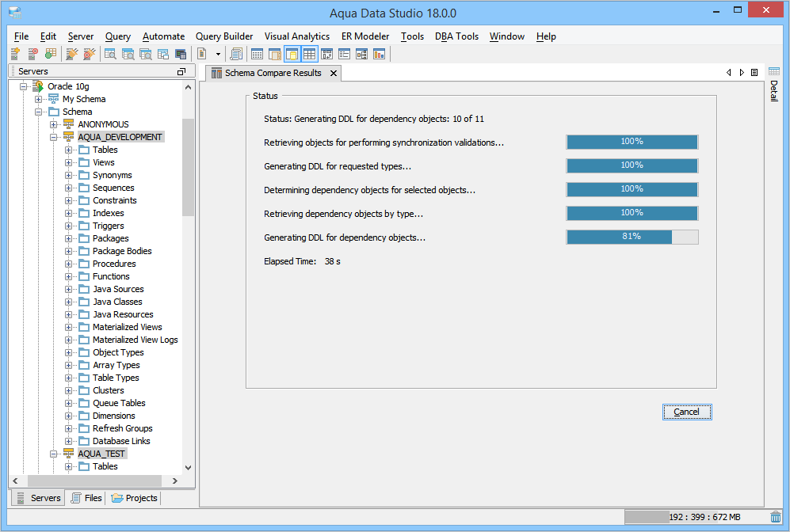The image size is (790, 532).
Task: Open the ER Modeler menu
Action: pos(365,36)
